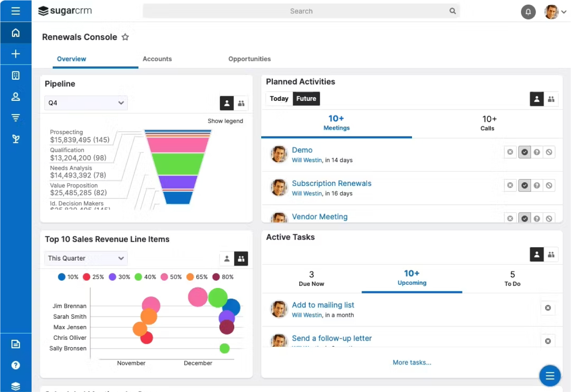
Task: Click the layers stack icon at sidebar bottom
Action: pyautogui.click(x=16, y=386)
